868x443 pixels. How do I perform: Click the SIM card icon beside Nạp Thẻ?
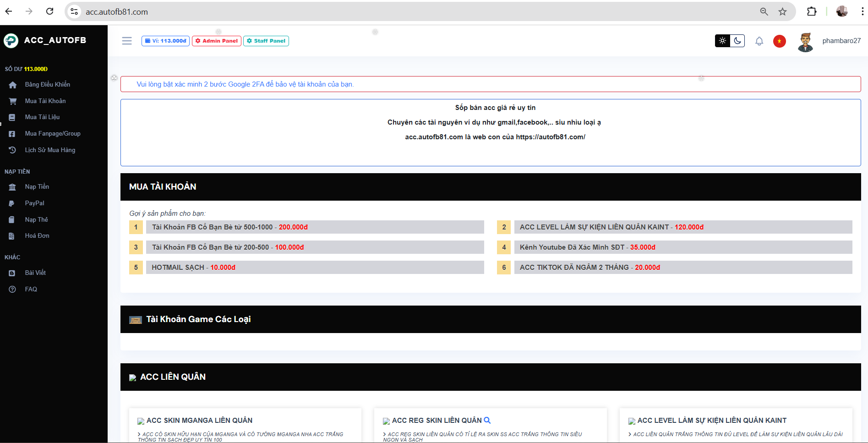[x=12, y=220]
